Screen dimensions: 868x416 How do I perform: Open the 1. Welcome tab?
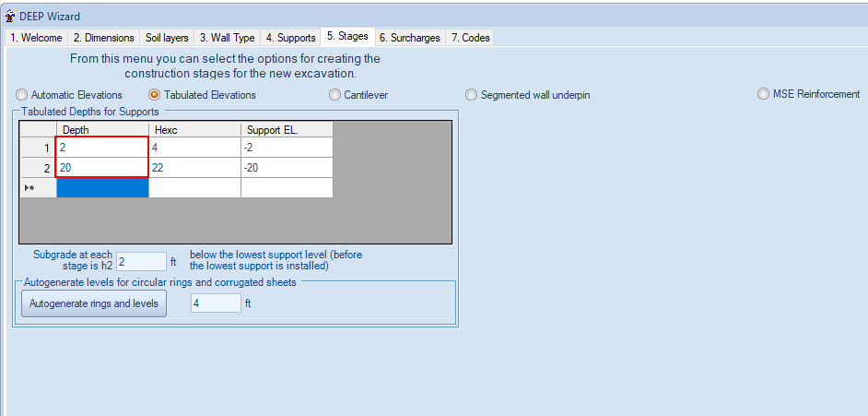(x=36, y=38)
